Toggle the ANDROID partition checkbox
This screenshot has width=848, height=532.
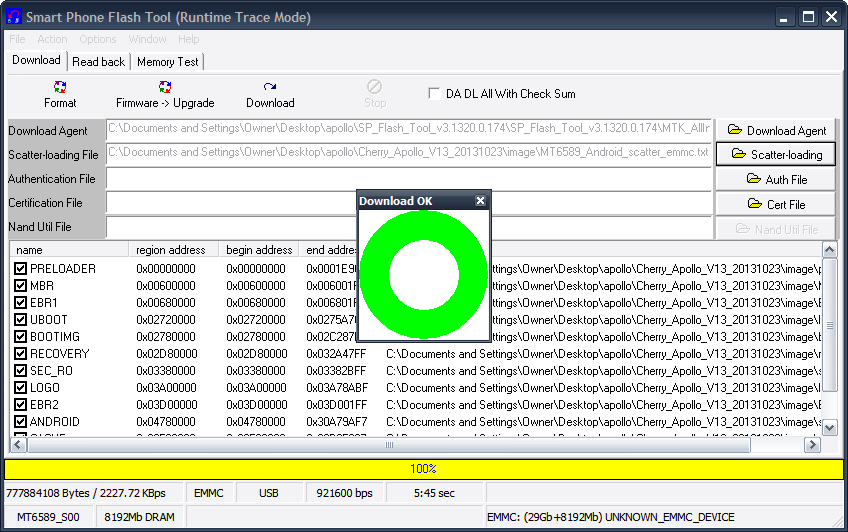pyautogui.click(x=21, y=422)
